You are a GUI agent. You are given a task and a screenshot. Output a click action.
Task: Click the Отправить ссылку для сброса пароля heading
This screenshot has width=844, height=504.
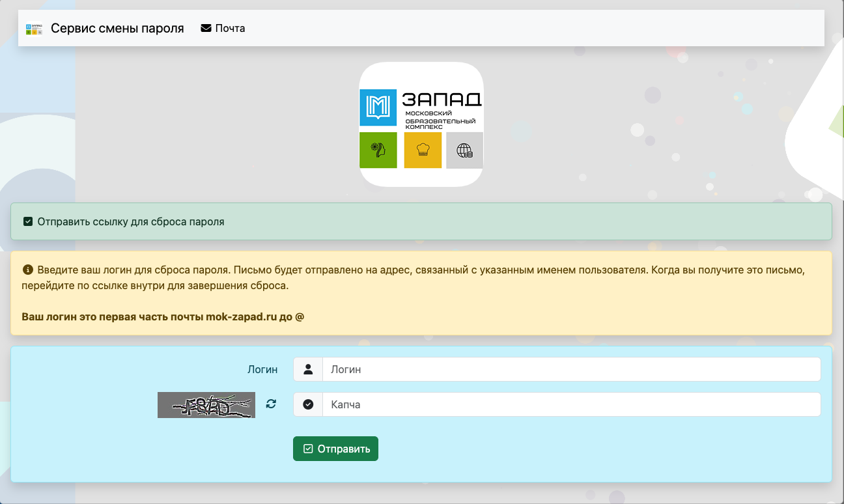pos(131,221)
